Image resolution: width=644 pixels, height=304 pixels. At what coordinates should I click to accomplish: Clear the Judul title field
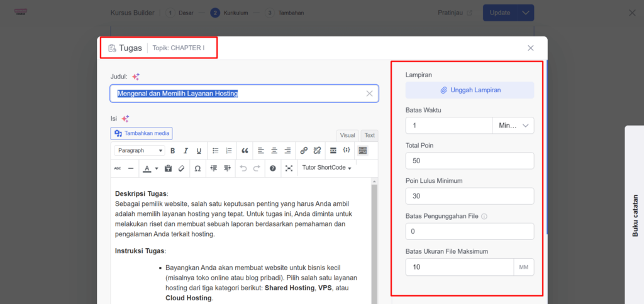370,94
